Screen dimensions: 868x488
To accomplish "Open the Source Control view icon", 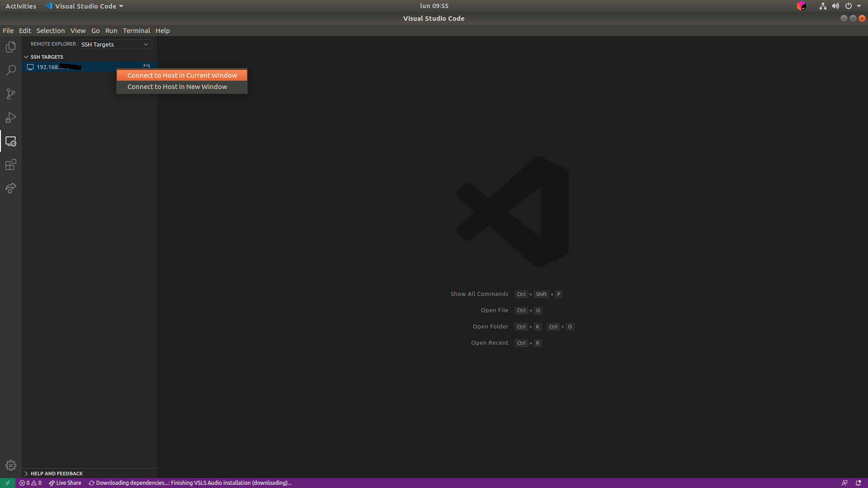I will coord(11,94).
